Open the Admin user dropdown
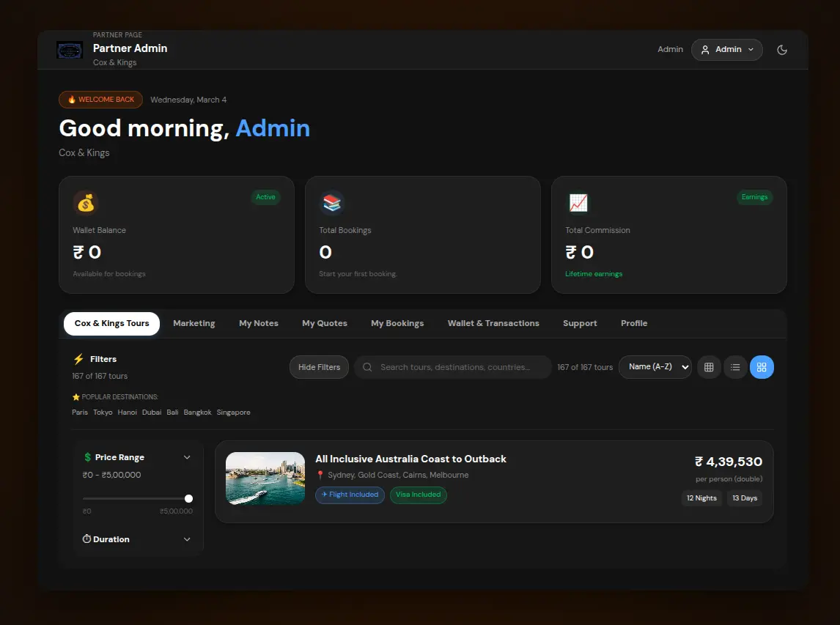 727,49
